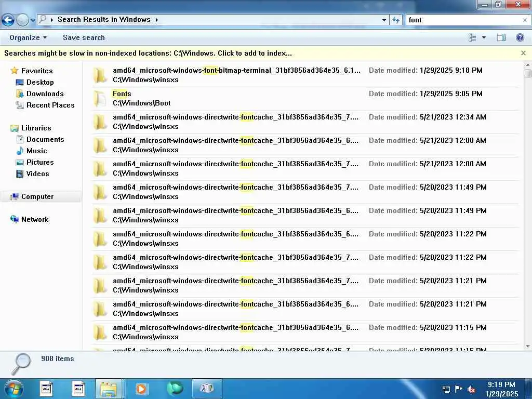Screen dimensions: 532x399
Task: Open Desktop in Favorites
Action: point(40,82)
